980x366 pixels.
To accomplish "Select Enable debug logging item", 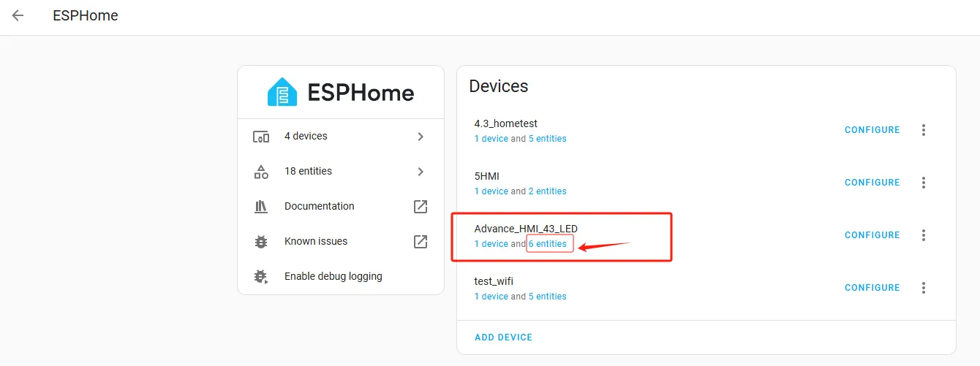I will [333, 277].
